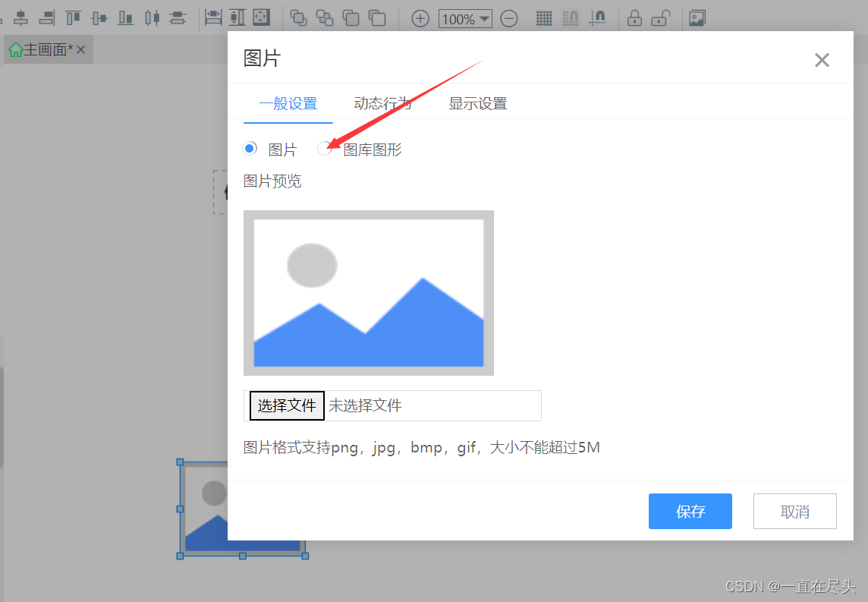This screenshot has height=602, width=868.
Task: Click the align bottom edges icon
Action: click(x=126, y=17)
